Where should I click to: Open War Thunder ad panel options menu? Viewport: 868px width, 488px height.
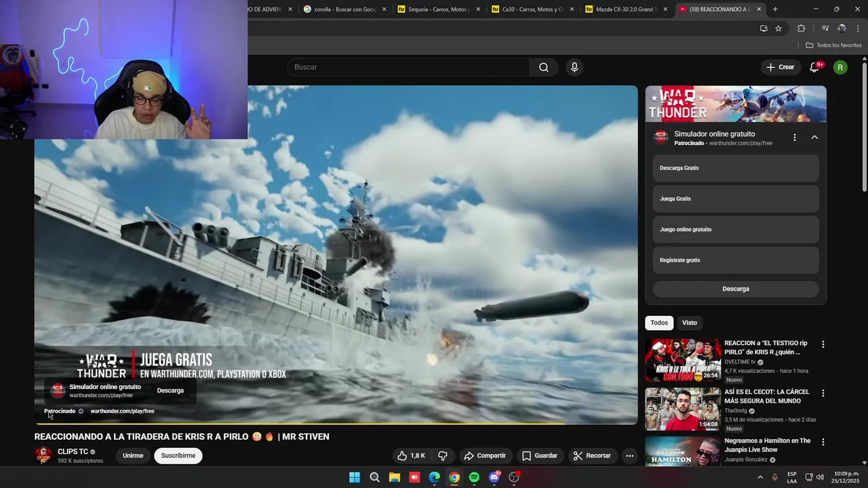coord(795,138)
